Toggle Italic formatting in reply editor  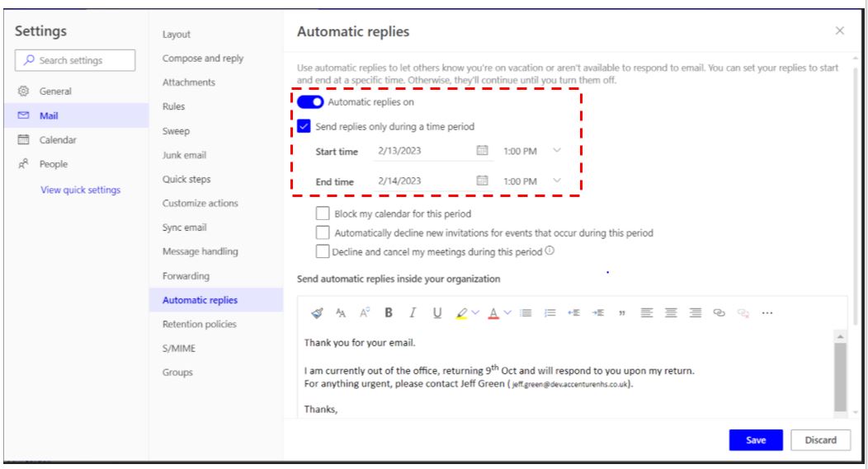[413, 313]
